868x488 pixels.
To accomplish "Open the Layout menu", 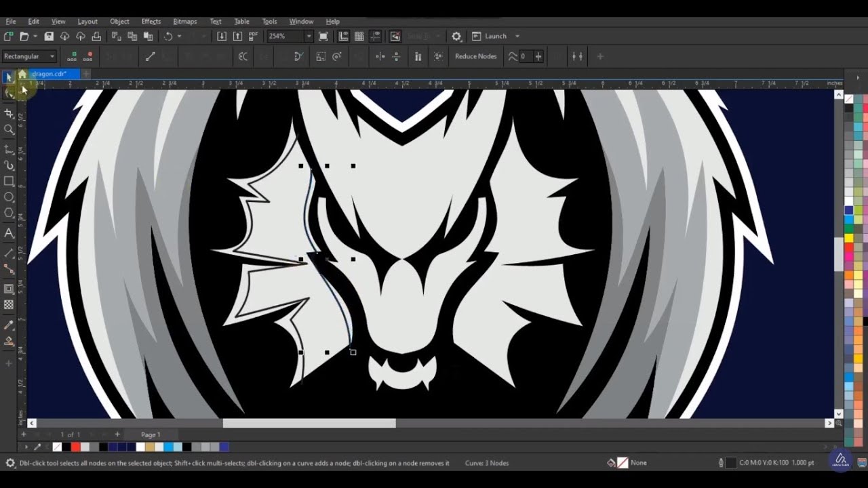I will click(x=87, y=21).
